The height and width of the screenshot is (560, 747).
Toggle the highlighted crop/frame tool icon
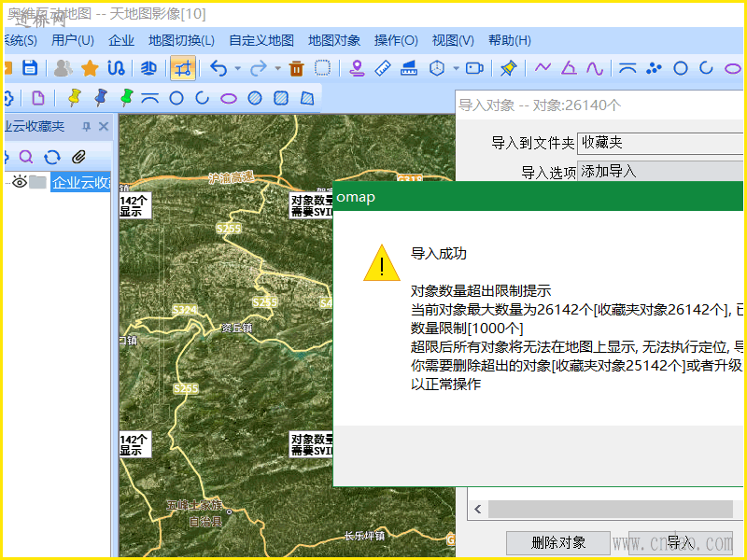[x=183, y=68]
